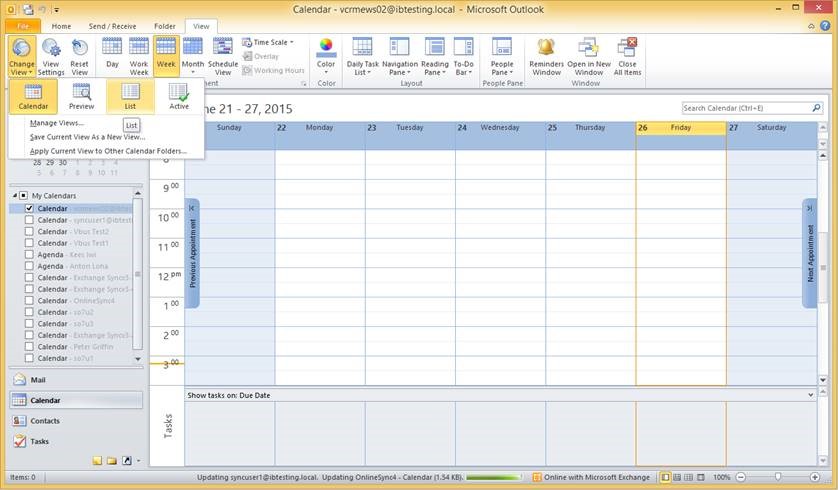Image resolution: width=838 pixels, height=490 pixels.
Task: Switch to the Folder ribbon tab
Action: 165,26
